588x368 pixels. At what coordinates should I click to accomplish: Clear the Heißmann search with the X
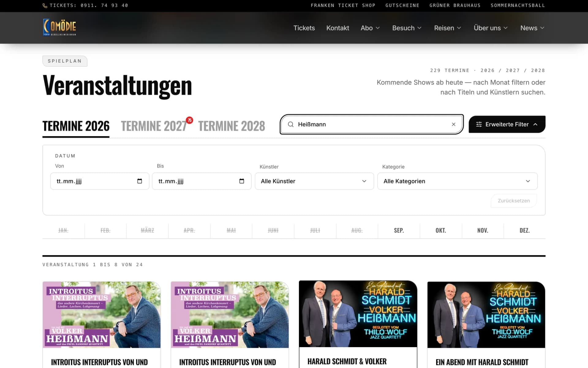click(x=454, y=124)
